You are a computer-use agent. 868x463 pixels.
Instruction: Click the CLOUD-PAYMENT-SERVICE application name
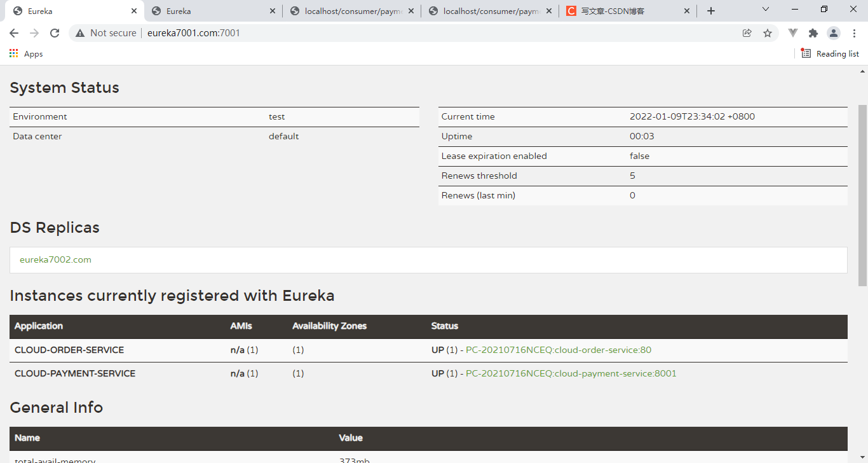pos(75,373)
